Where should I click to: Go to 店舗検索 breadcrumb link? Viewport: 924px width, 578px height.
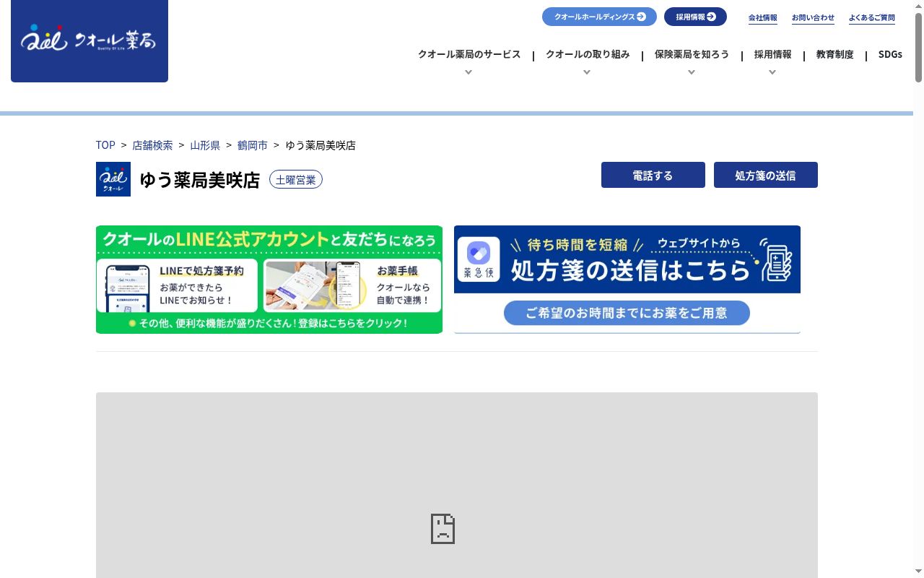pos(152,145)
